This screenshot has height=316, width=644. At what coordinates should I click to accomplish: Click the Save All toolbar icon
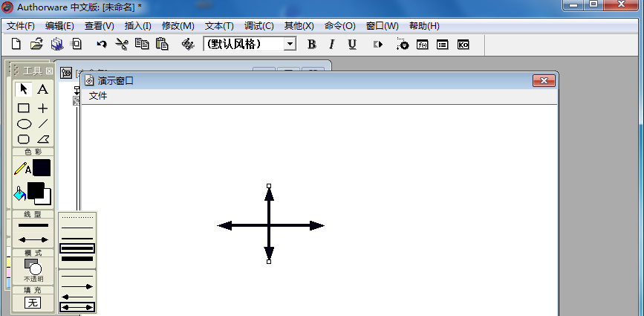[57, 44]
